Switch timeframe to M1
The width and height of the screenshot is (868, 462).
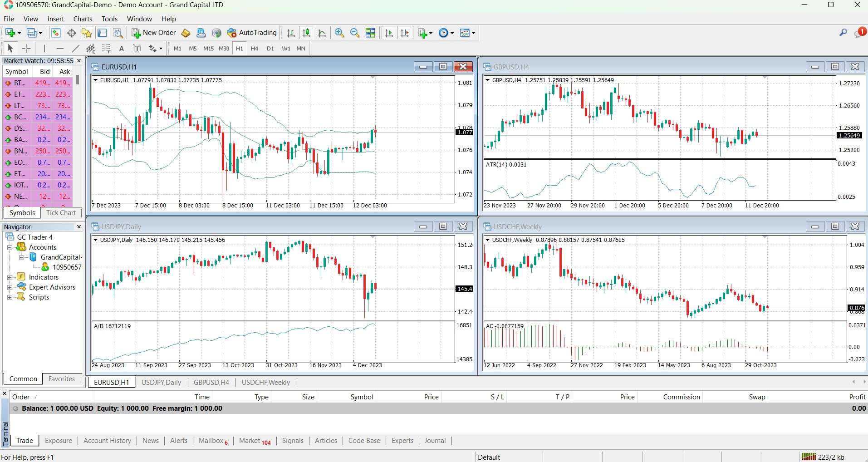177,49
